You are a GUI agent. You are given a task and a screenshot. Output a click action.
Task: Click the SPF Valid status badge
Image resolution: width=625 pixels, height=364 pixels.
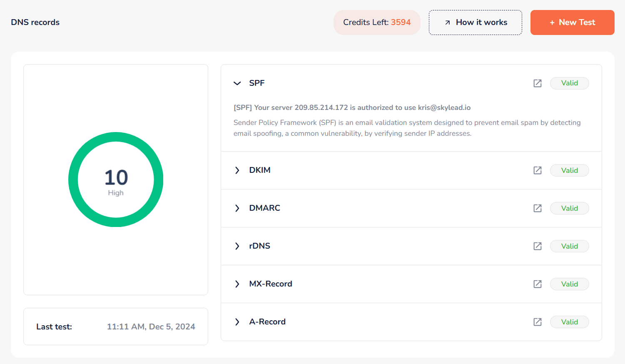570,83
